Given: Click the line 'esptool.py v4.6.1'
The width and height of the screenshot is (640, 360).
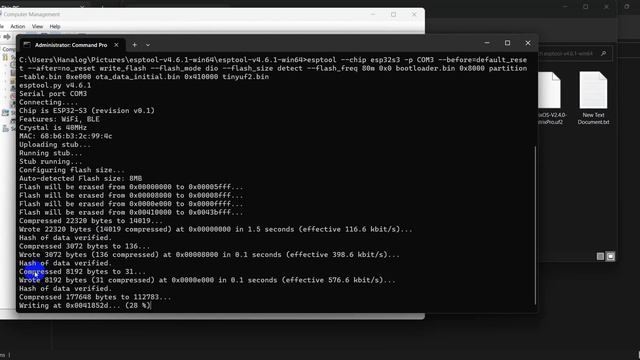Looking at the screenshot, I should tap(55, 85).
